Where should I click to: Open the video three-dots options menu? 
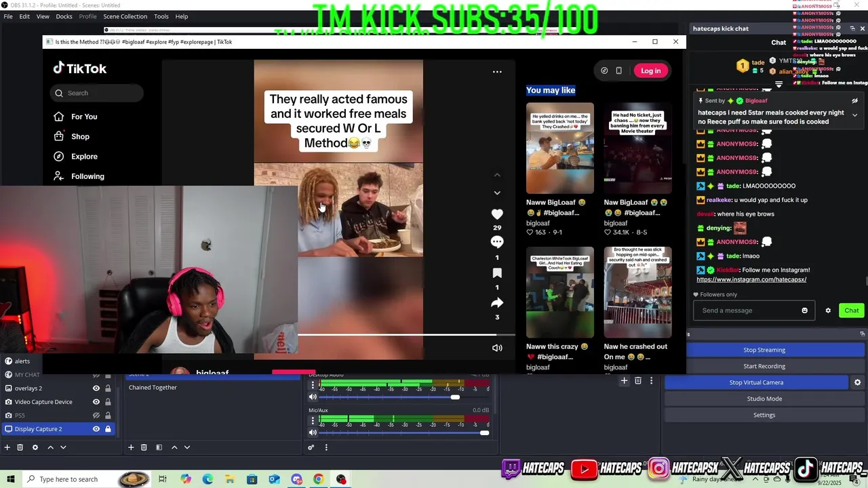(x=497, y=72)
